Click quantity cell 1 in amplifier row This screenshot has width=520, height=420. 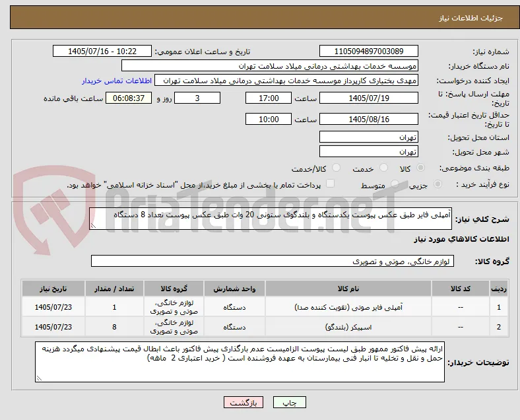coord(114,307)
